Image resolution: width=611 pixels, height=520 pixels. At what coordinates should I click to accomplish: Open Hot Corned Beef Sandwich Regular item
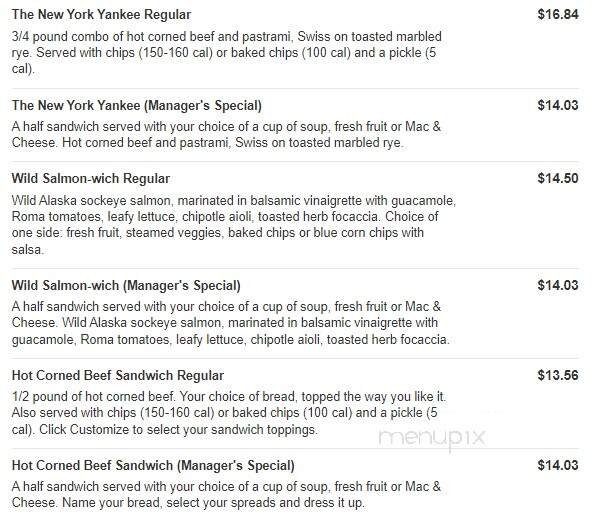coord(117,376)
